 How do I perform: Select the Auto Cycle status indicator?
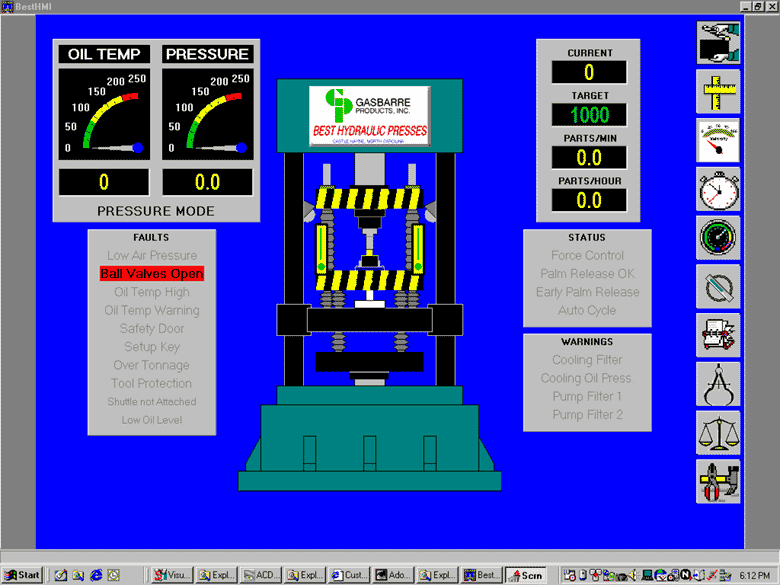tap(587, 311)
